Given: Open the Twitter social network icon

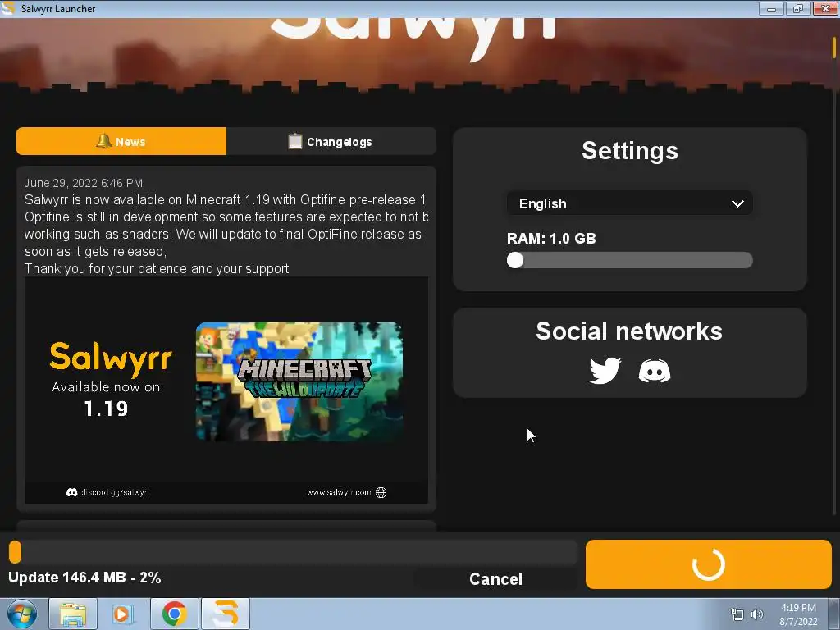Looking at the screenshot, I should point(605,371).
